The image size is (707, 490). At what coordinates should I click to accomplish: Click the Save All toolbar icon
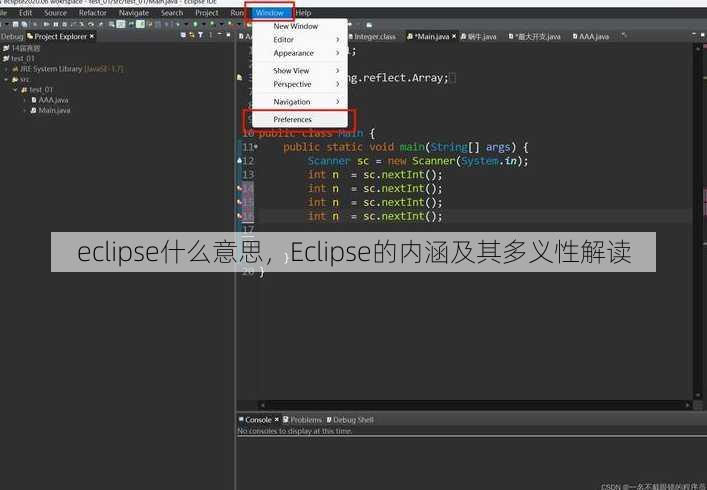coord(24,24)
